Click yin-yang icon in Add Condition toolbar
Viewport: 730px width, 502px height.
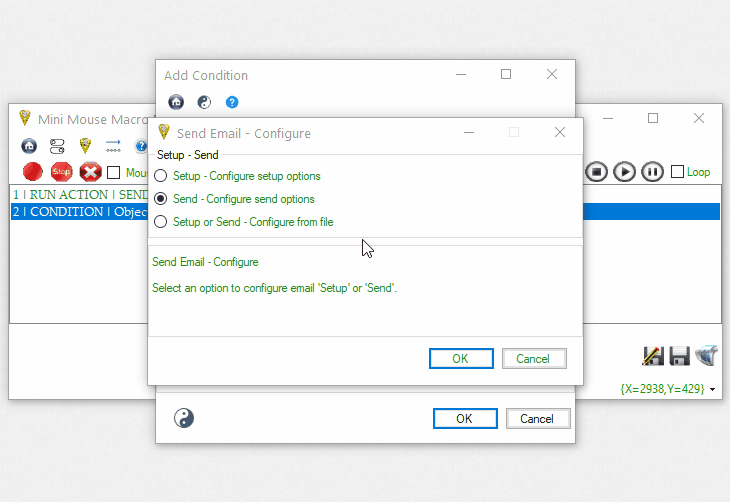204,102
